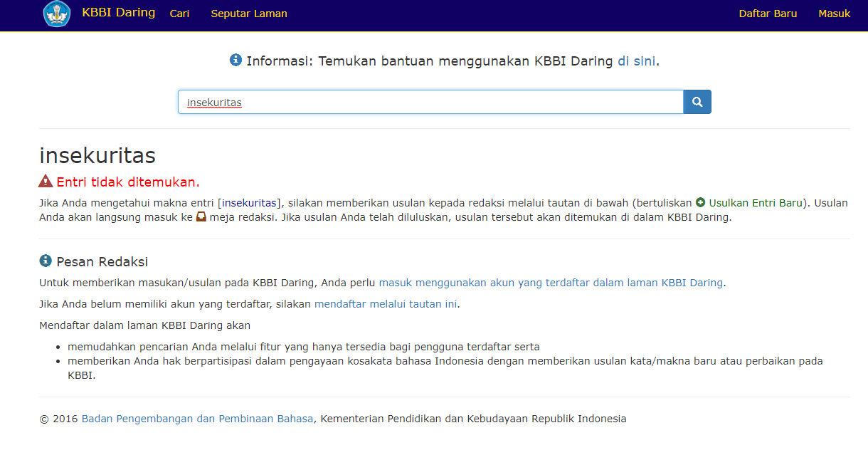Click the red warning triangle icon

pos(46,181)
